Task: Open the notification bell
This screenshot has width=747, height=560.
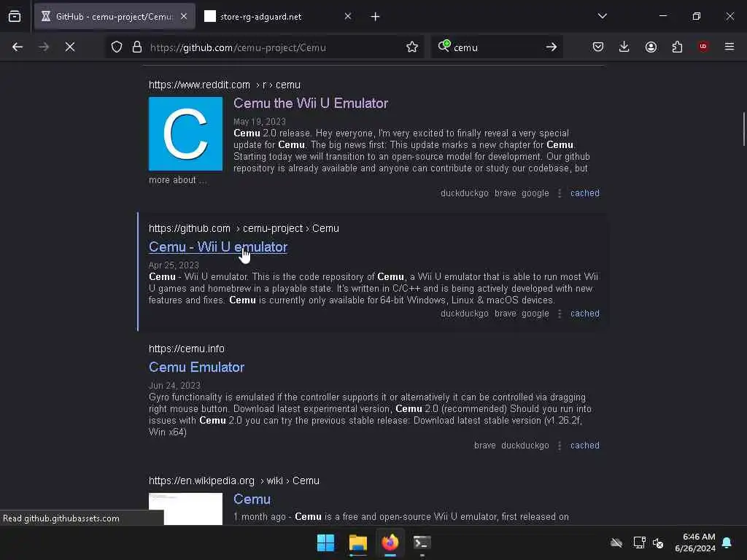Action: (727, 542)
